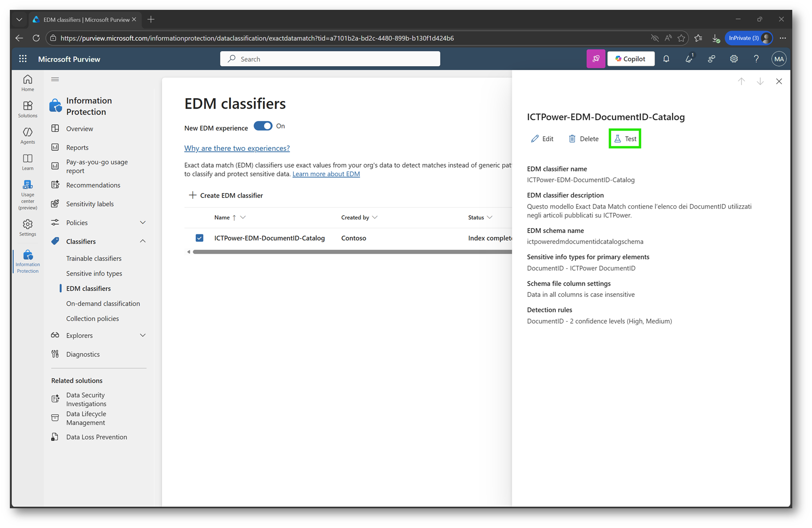Select Information Protection rail icon

[28, 261]
